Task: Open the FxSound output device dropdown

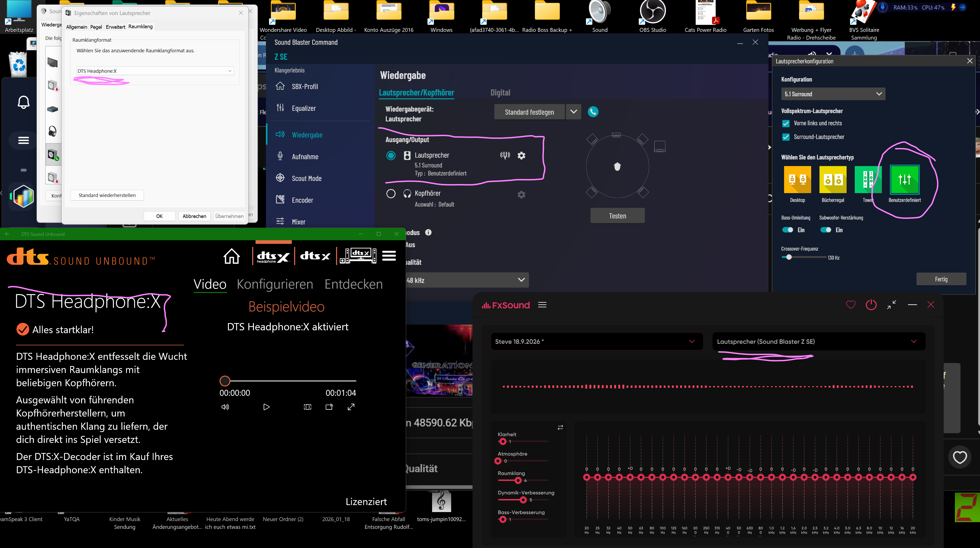Action: 818,341
